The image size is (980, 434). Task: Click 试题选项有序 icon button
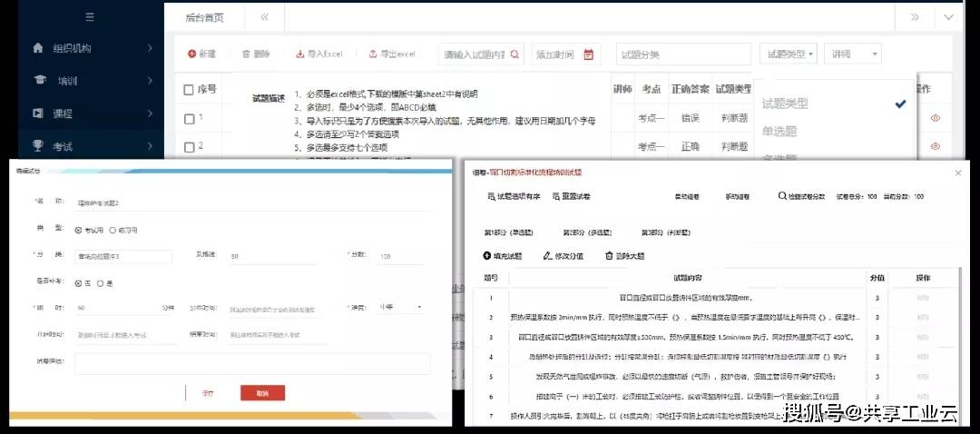point(513,196)
